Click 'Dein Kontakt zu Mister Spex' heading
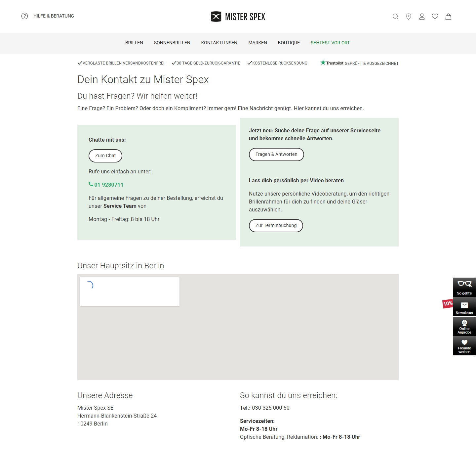476x450 pixels. click(143, 79)
